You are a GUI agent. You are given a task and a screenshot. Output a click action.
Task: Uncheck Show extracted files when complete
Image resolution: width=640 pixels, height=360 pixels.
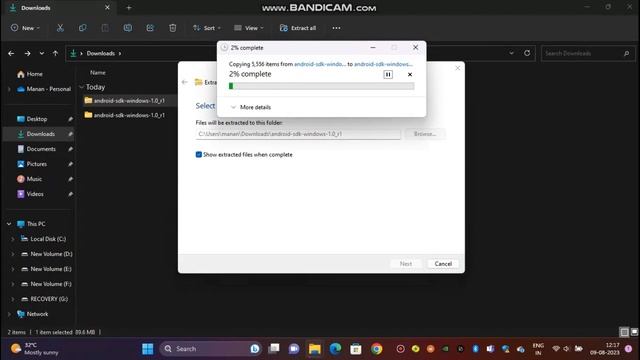pyautogui.click(x=199, y=155)
